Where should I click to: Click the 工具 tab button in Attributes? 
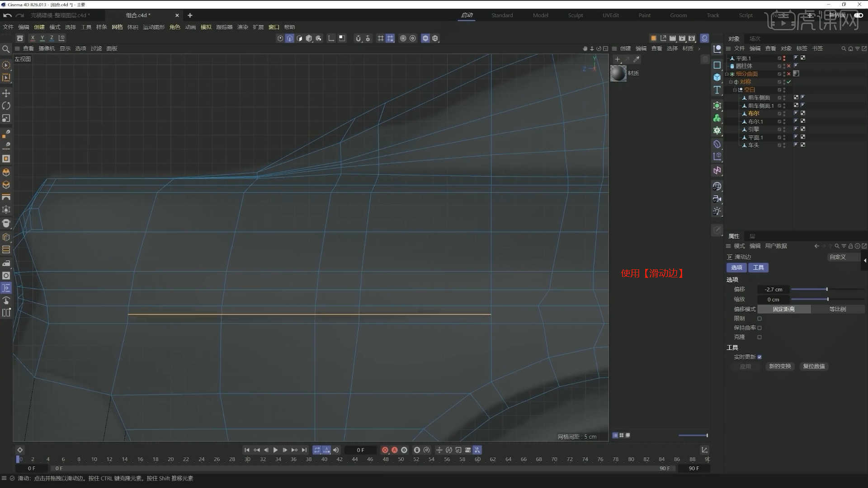coord(759,267)
